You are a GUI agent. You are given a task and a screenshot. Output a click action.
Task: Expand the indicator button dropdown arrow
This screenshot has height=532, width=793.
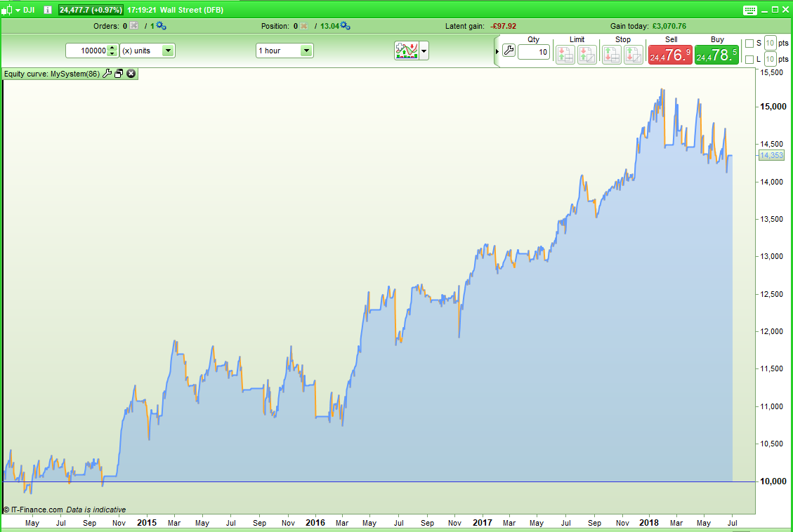424,51
